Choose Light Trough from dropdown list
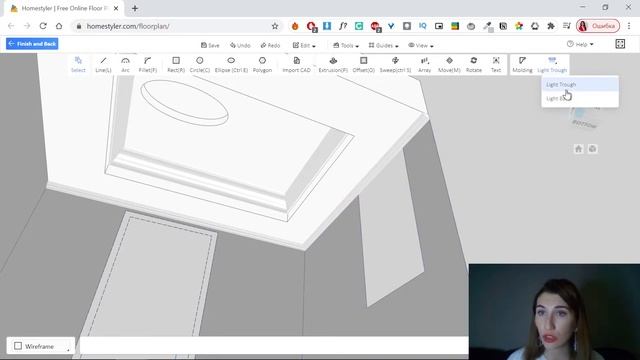The image size is (640, 360). [580, 84]
